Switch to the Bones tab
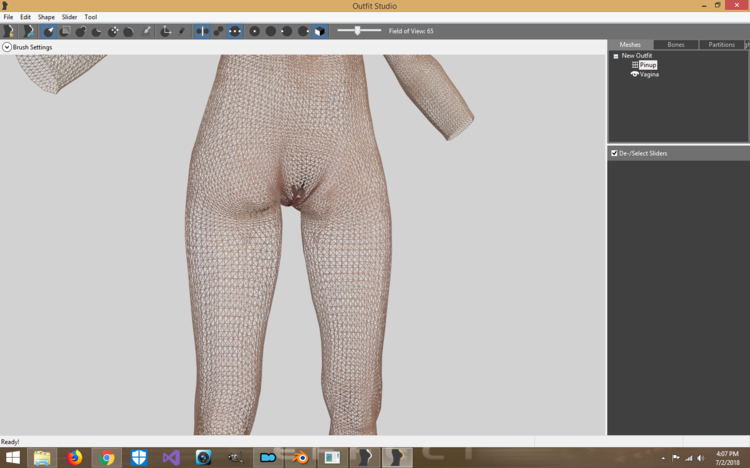Image resolution: width=750 pixels, height=468 pixels. 676,45
